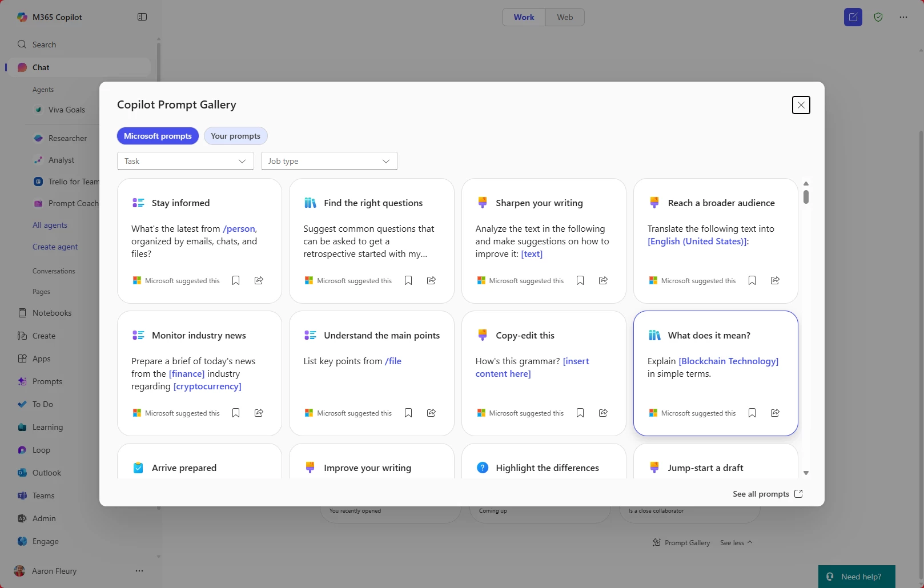Bookmark the Reach a broader audience prompt
This screenshot has height=588, width=924.
click(x=752, y=280)
